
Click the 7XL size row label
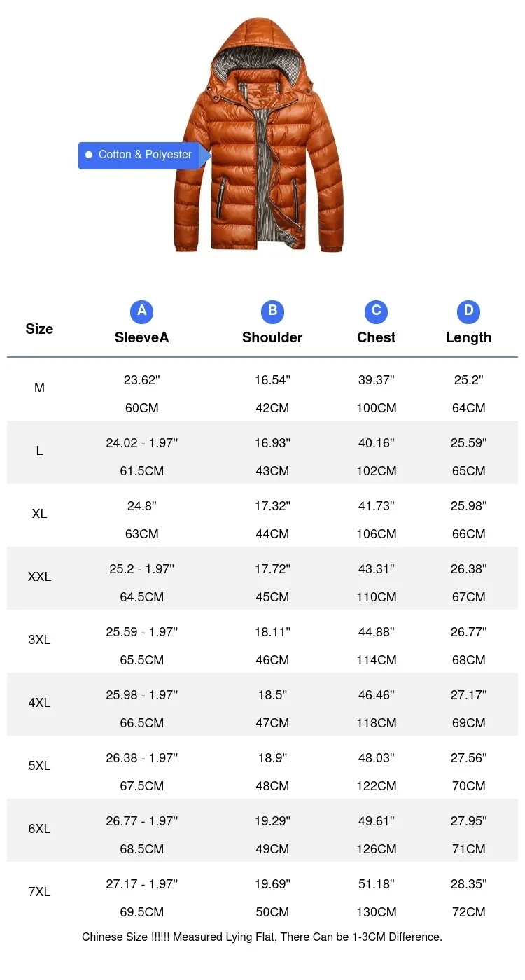click(x=39, y=892)
